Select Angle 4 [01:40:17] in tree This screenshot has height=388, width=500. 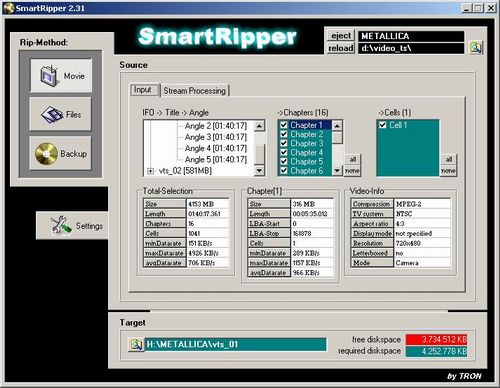pos(216,148)
